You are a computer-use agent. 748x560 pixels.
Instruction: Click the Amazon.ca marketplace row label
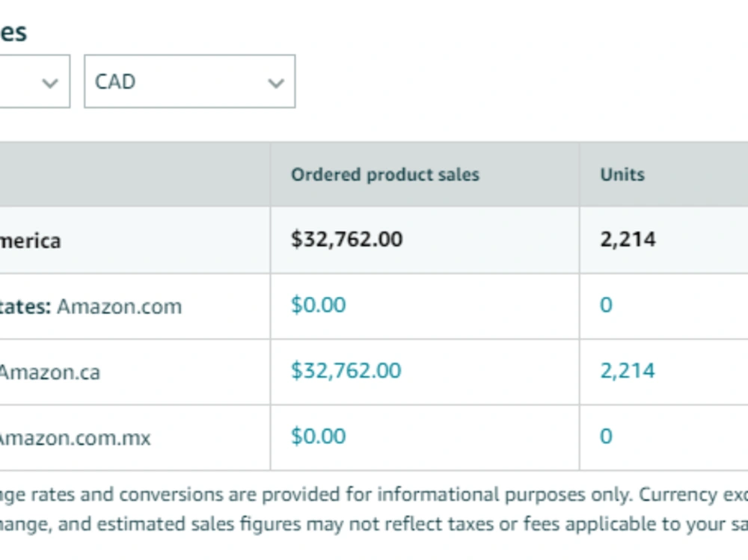coord(49,372)
